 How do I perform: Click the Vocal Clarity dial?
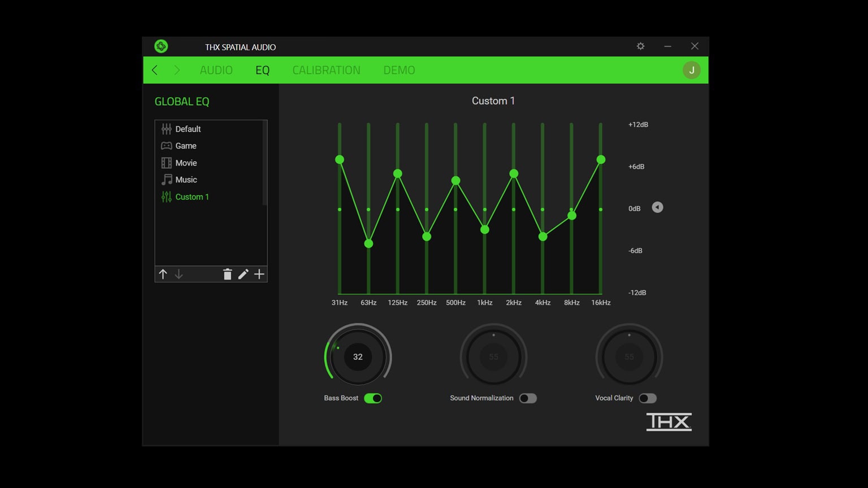coord(629,357)
